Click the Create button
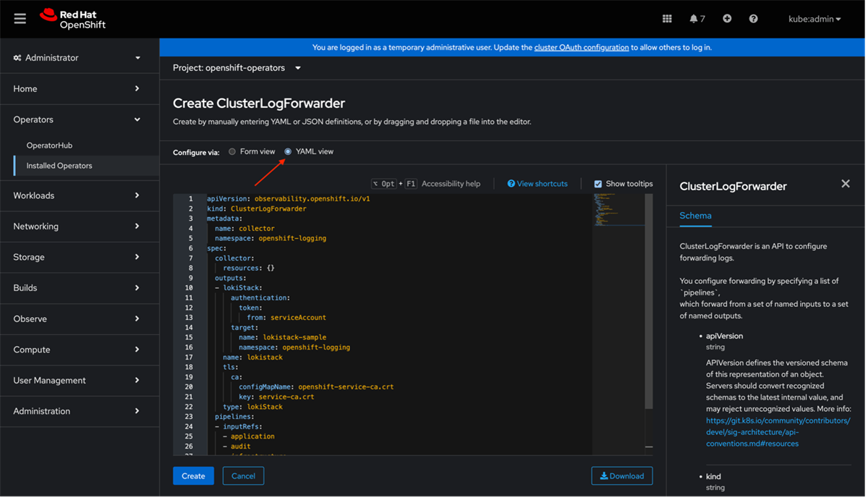 click(193, 476)
